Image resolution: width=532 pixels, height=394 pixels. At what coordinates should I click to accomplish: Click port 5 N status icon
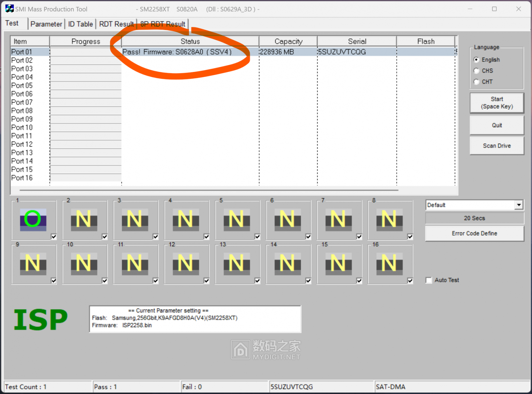tap(237, 220)
